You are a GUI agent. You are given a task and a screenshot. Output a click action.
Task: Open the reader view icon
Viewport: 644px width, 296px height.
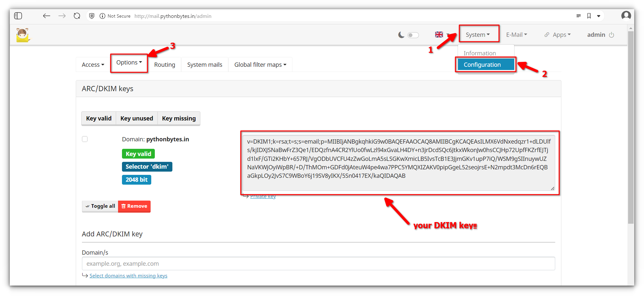(x=579, y=16)
